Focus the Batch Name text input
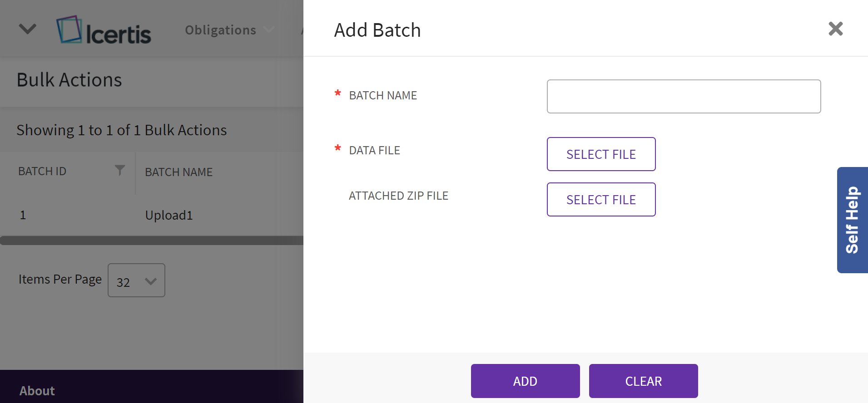The width and height of the screenshot is (868, 403). pos(683,97)
